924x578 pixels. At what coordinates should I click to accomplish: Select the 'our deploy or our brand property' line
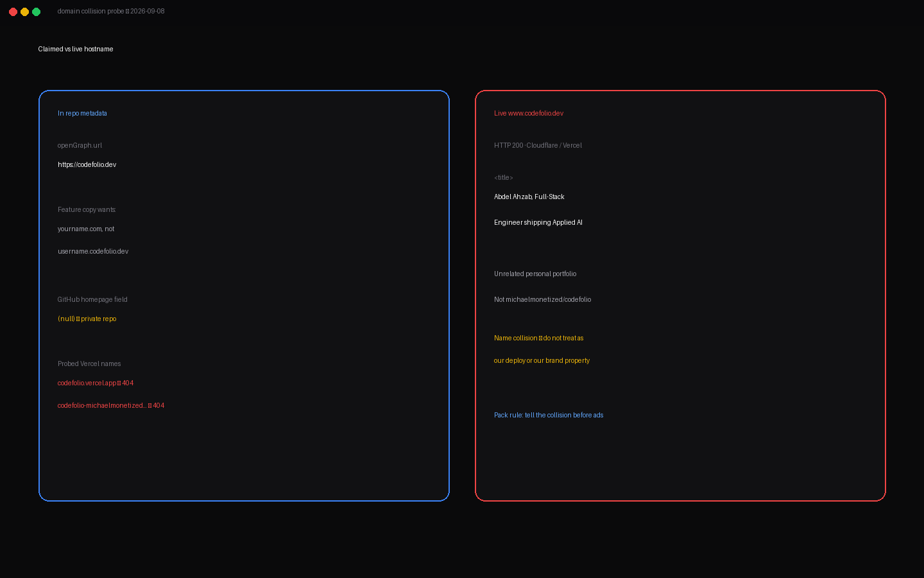click(542, 360)
